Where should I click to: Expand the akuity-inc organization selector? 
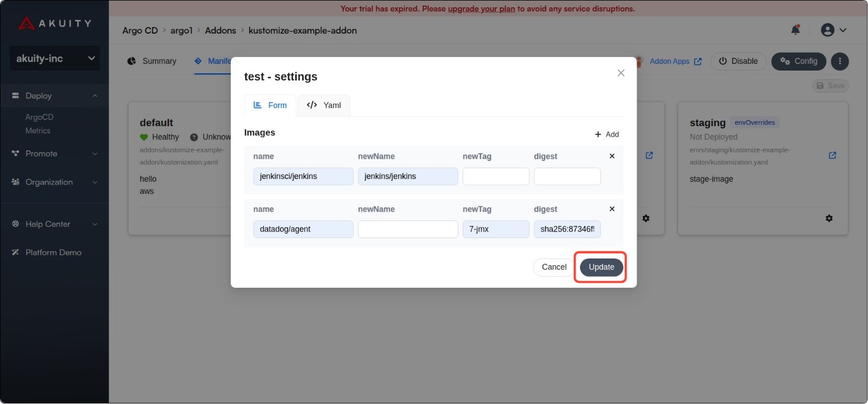[x=55, y=58]
